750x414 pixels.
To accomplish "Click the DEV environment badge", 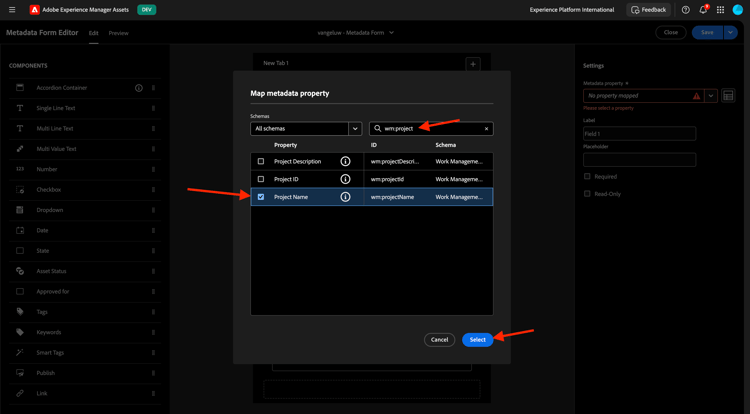I will 146,10.
